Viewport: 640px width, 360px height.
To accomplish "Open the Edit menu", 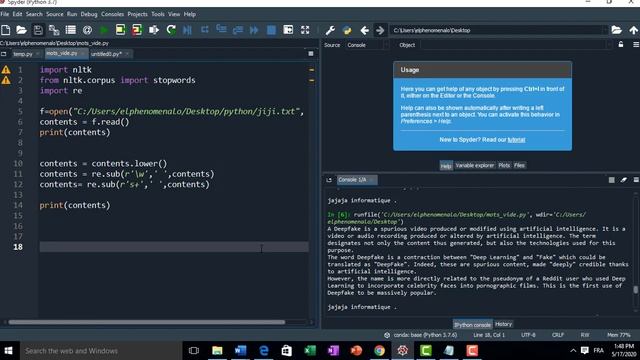I will pyautogui.click(x=17, y=14).
